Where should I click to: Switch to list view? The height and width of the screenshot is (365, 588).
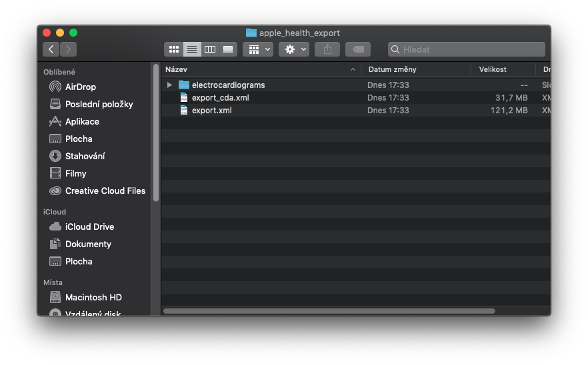(192, 49)
